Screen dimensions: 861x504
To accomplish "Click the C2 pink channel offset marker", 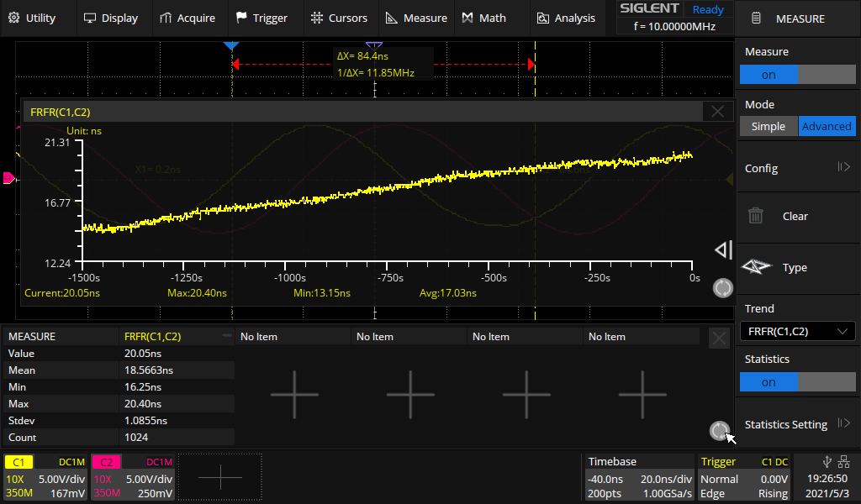I will point(9,178).
